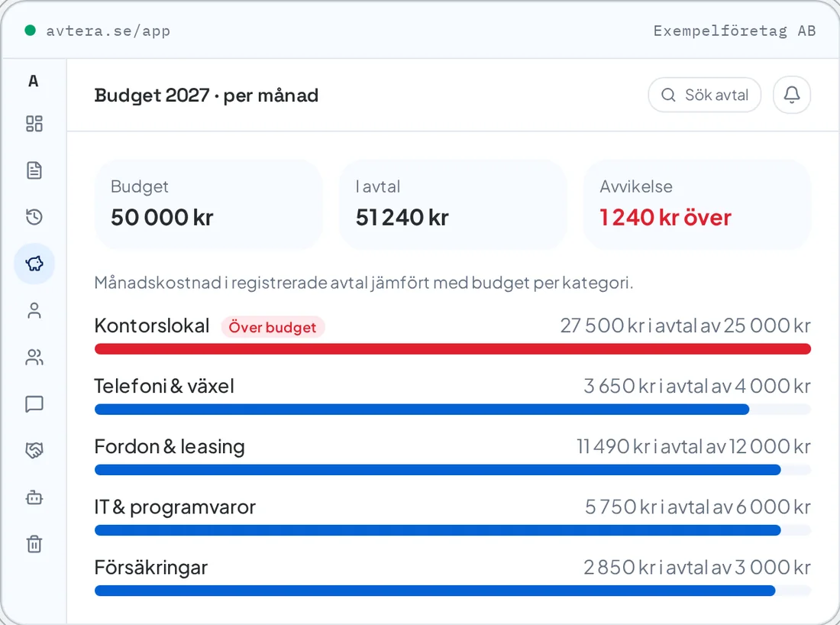Viewport: 840px width, 625px height.
Task: Select the piggy bank budget icon
Action: [x=34, y=264]
